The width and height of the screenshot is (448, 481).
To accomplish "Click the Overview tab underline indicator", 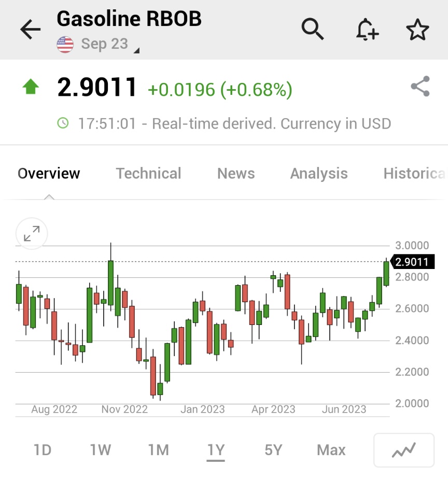I will pyautogui.click(x=48, y=196).
